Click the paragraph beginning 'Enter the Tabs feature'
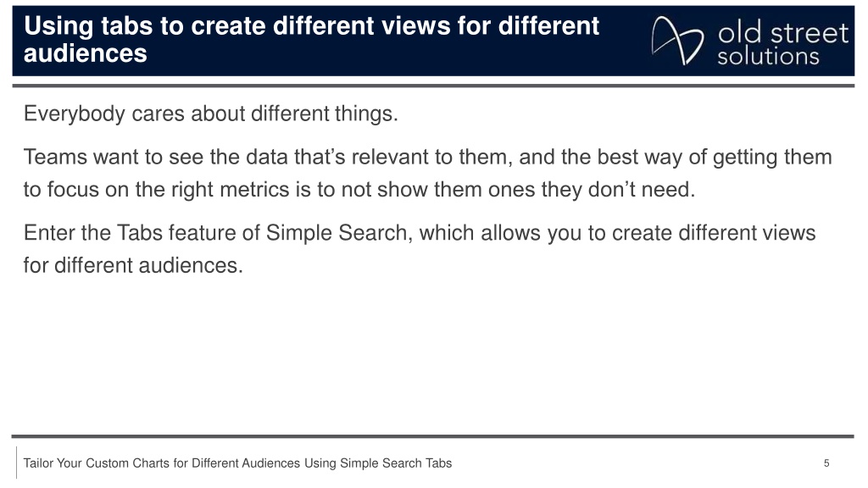 pyautogui.click(x=419, y=249)
